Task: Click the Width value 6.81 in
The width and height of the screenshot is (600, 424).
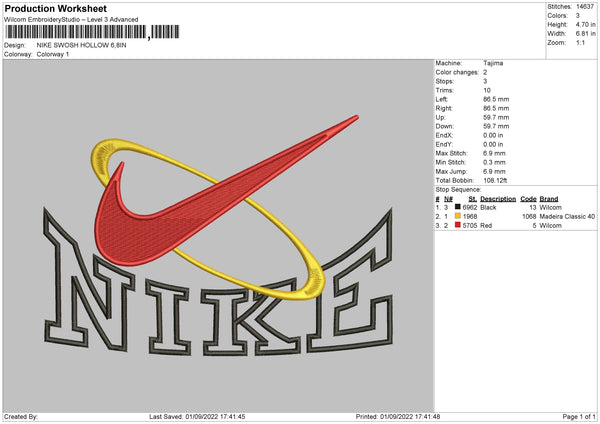Action: [585, 34]
